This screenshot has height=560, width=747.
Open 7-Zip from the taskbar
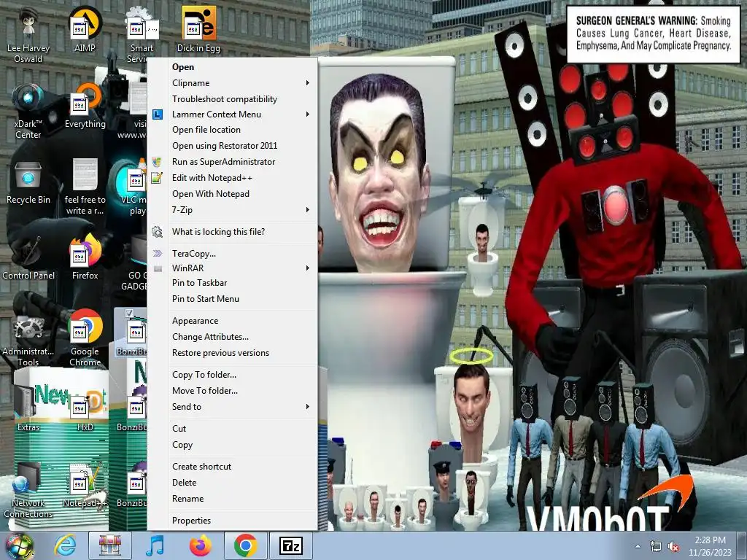[x=290, y=545]
